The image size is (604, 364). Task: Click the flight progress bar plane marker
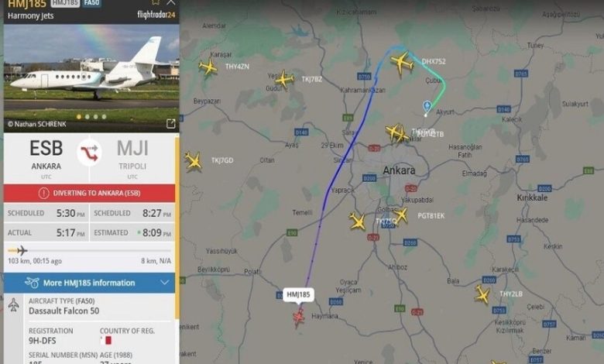tap(22, 250)
